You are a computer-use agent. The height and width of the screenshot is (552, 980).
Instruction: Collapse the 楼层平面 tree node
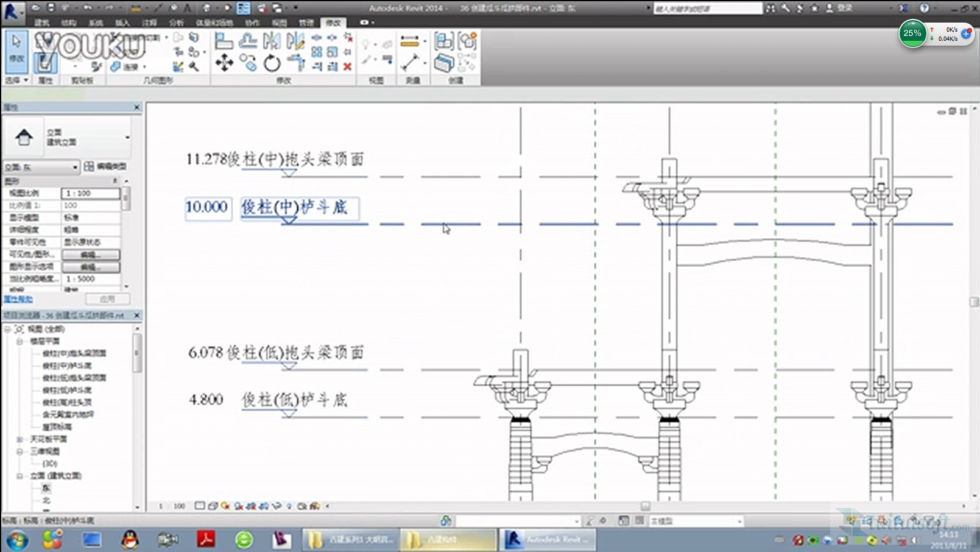(19, 341)
